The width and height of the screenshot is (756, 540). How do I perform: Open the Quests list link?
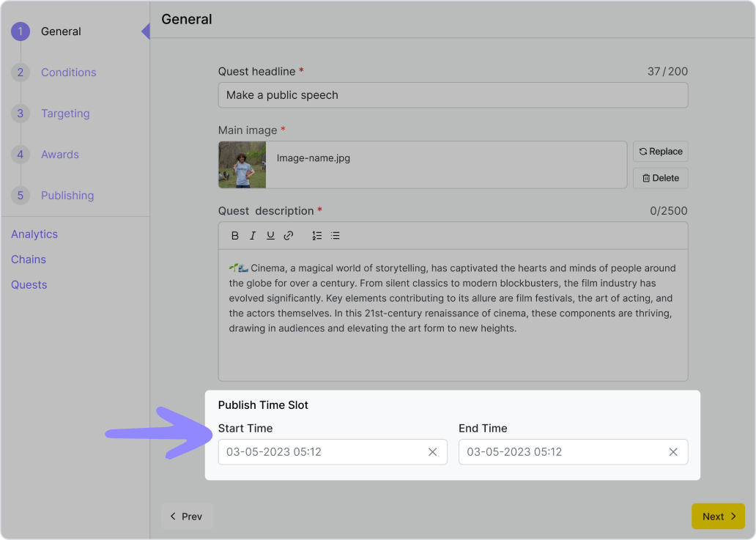tap(29, 285)
